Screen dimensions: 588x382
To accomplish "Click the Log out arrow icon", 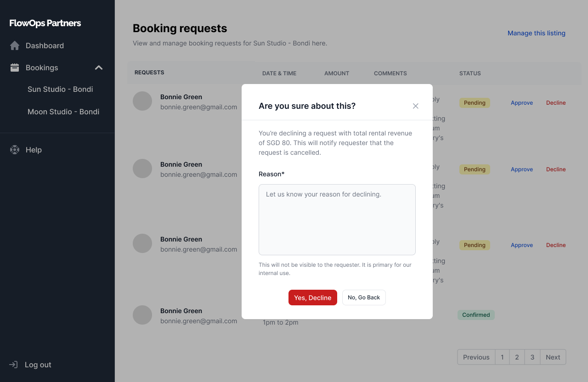I will [14, 365].
